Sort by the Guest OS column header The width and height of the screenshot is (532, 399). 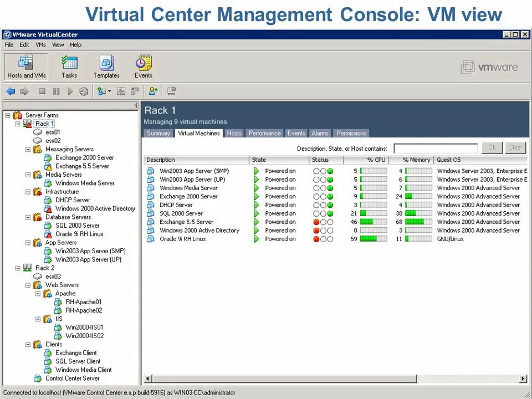point(482,160)
